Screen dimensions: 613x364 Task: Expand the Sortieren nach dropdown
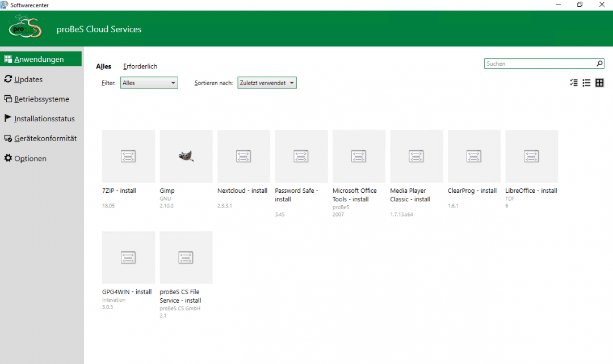[267, 83]
